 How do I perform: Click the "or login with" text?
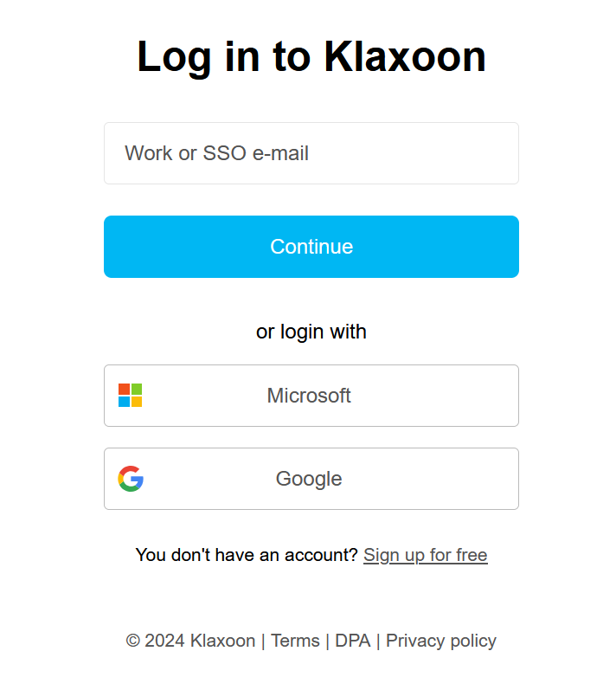(x=311, y=332)
